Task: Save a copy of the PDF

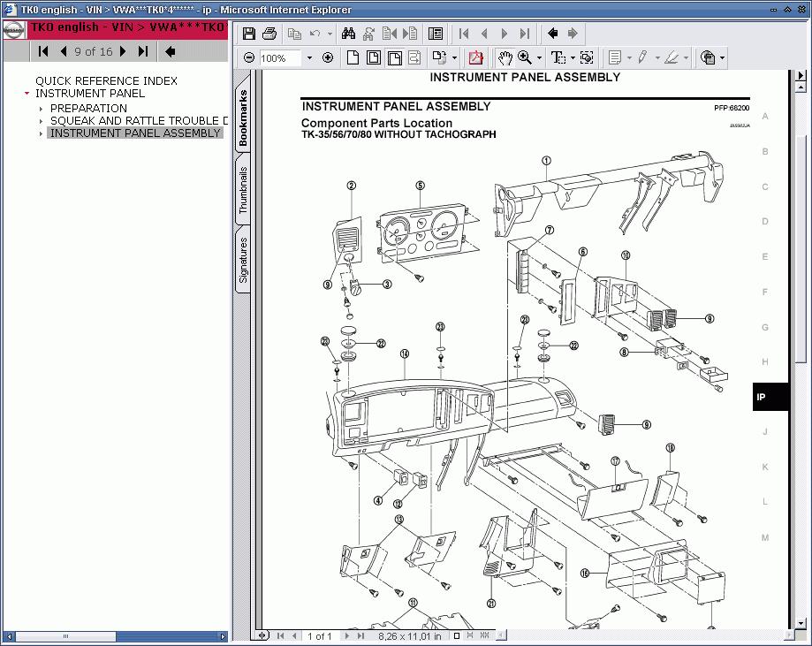Action: tap(249, 34)
